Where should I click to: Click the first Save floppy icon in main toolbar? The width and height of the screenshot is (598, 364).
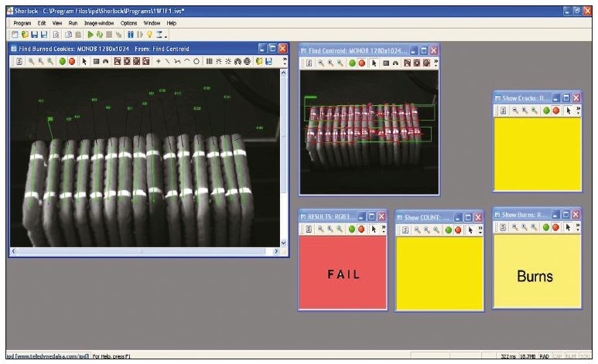[34, 35]
